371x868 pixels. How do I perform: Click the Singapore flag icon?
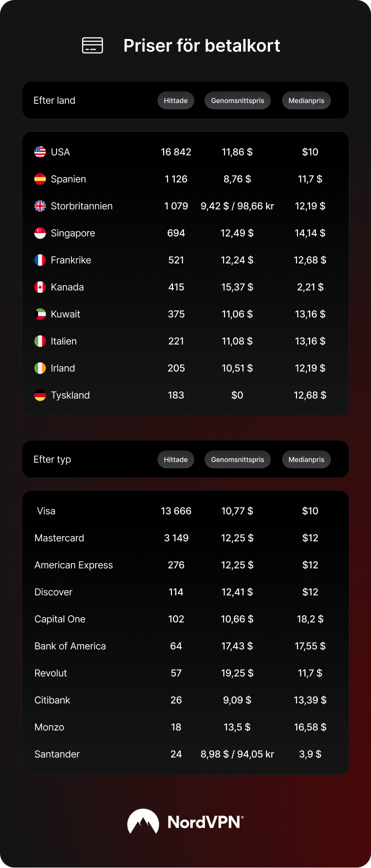[x=40, y=233]
